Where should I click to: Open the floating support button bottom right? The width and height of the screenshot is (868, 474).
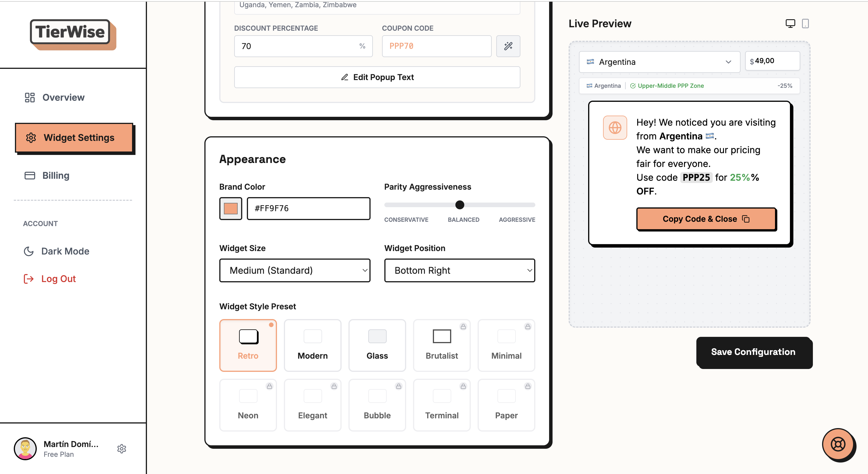(x=838, y=445)
